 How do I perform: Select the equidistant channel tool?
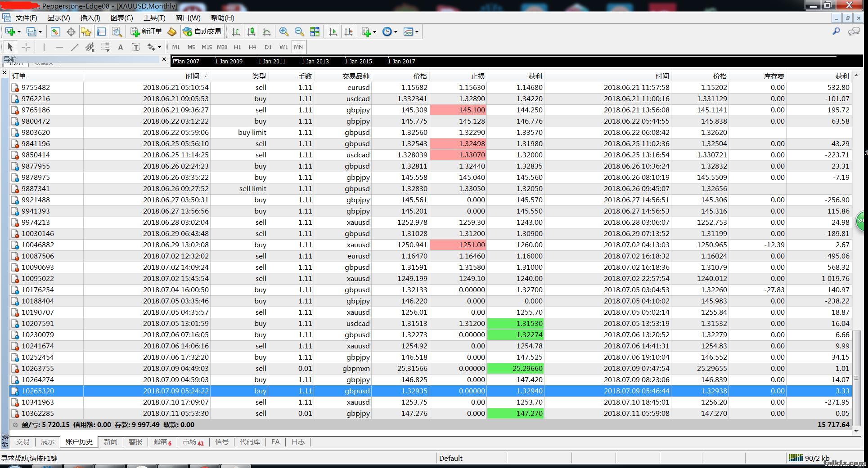(x=90, y=47)
